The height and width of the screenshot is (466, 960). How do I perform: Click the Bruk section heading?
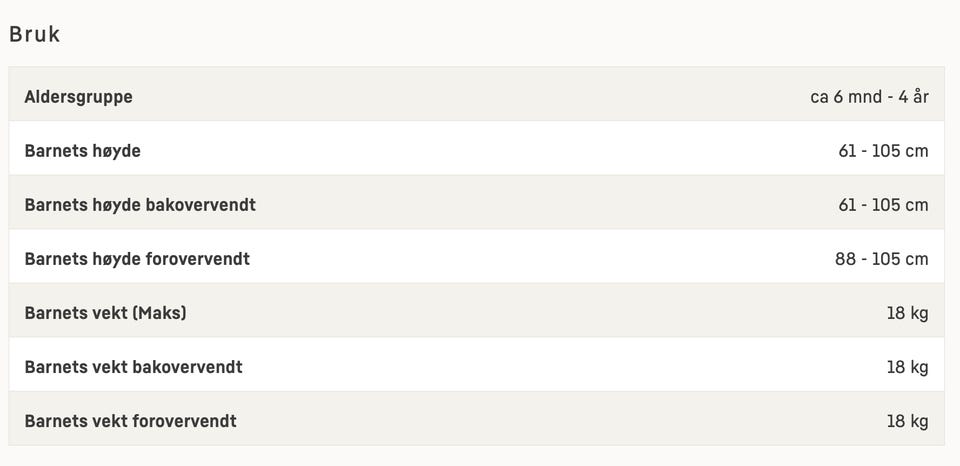point(35,34)
